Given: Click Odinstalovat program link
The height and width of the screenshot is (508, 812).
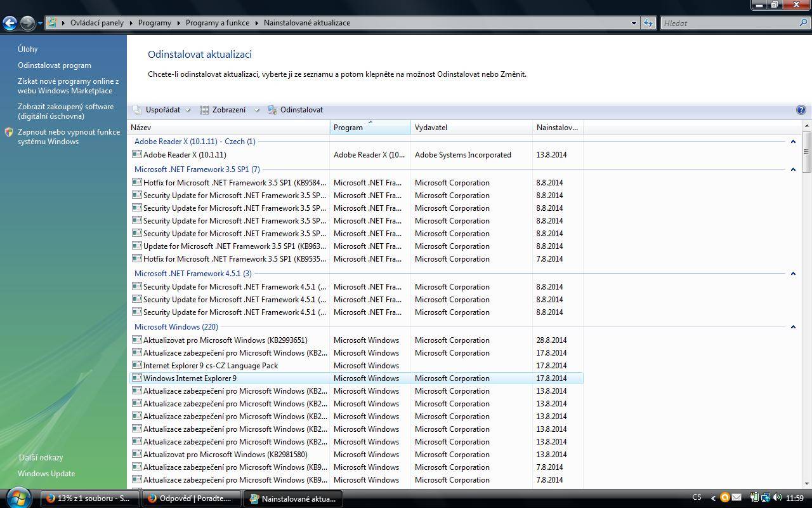Looking at the screenshot, I should tap(55, 65).
